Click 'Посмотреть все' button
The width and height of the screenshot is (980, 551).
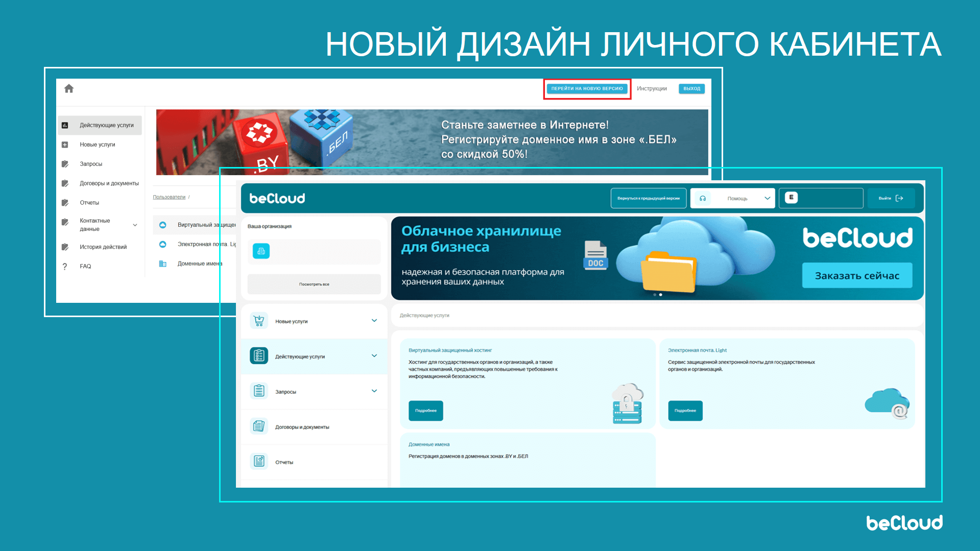314,284
